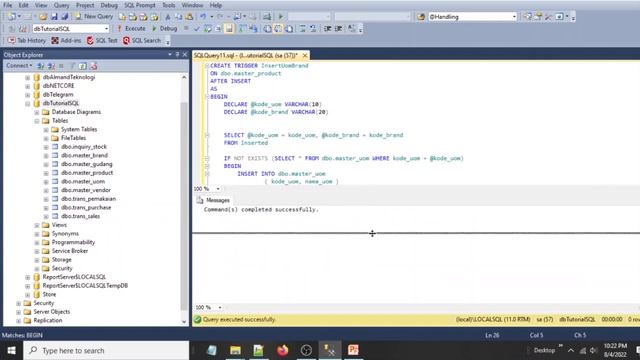
Task: Open the Help menu
Action: click(x=216, y=5)
